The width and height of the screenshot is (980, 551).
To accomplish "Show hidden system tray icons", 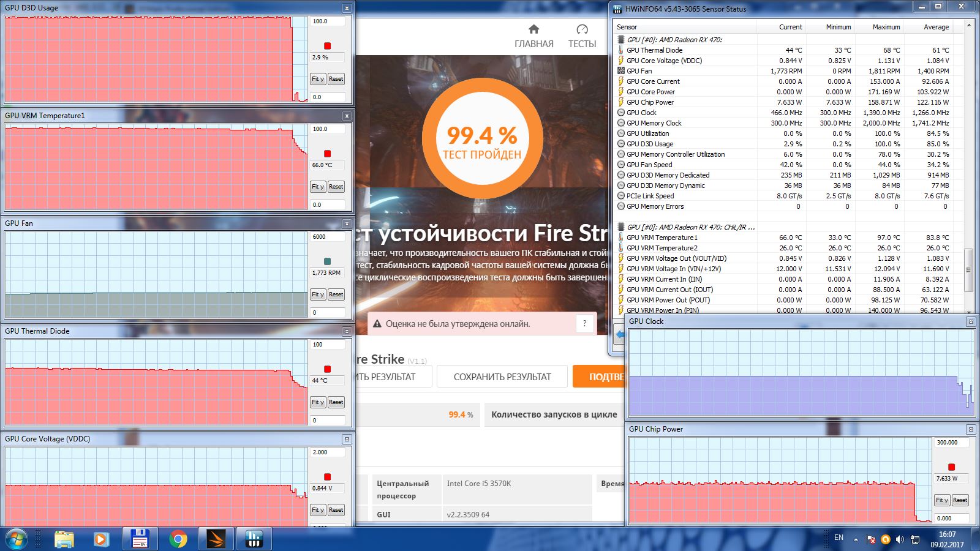I will (856, 539).
